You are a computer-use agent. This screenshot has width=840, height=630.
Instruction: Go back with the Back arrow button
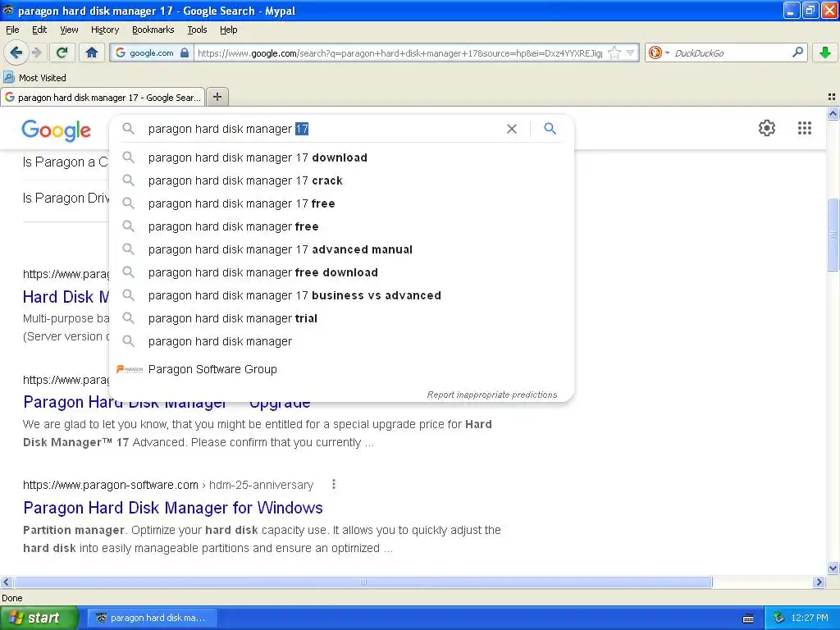[16, 52]
